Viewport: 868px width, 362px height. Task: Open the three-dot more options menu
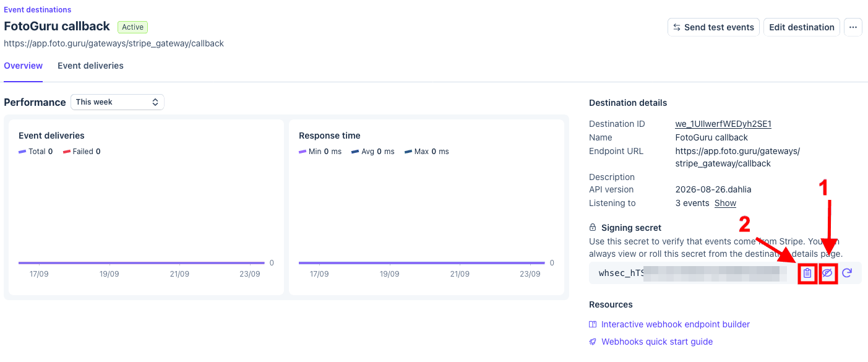click(x=853, y=27)
